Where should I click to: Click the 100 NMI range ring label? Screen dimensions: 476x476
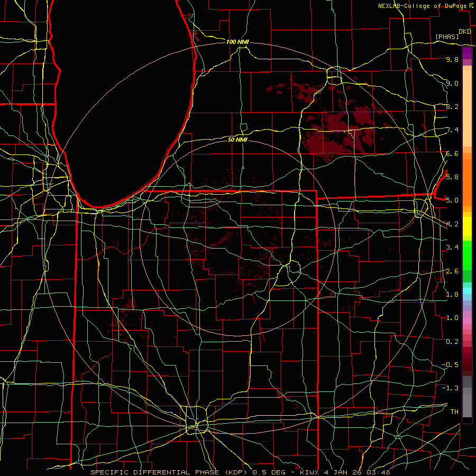click(237, 42)
